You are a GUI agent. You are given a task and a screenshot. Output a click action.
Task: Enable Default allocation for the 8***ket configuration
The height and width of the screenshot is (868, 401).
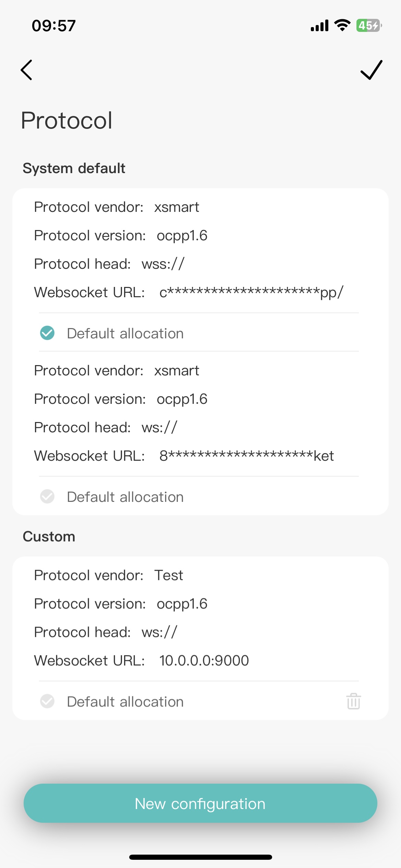click(x=47, y=496)
